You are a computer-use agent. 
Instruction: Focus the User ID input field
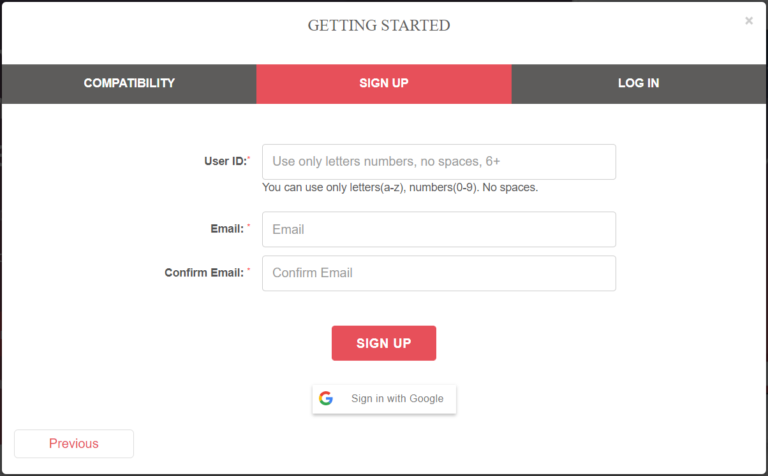pos(439,162)
